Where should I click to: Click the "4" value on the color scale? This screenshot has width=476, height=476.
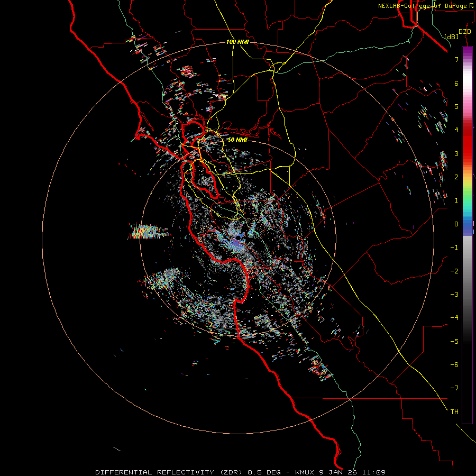point(456,130)
